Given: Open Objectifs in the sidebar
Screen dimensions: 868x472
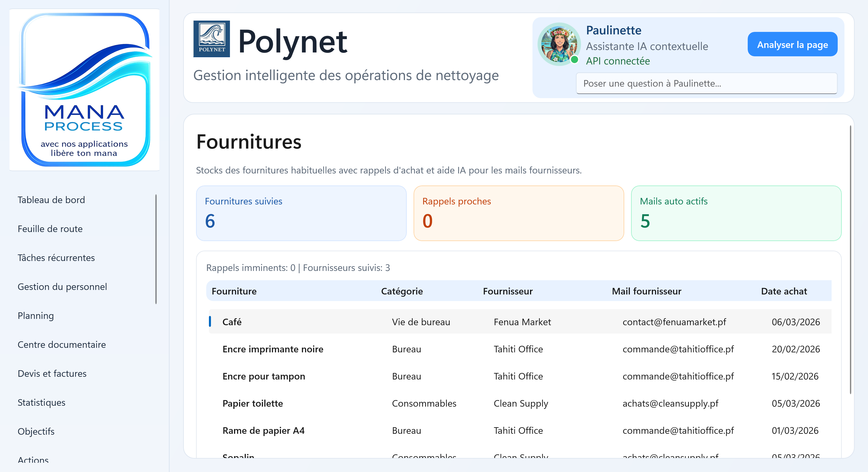Looking at the screenshot, I should coord(36,432).
